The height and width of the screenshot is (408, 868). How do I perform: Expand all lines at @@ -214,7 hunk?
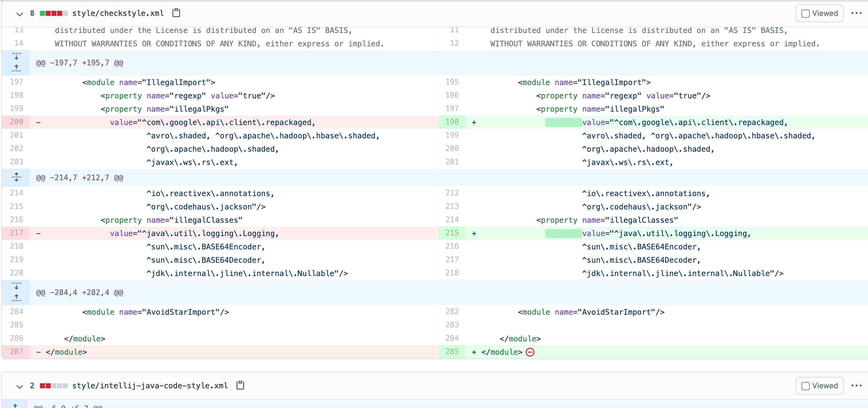[16, 177]
